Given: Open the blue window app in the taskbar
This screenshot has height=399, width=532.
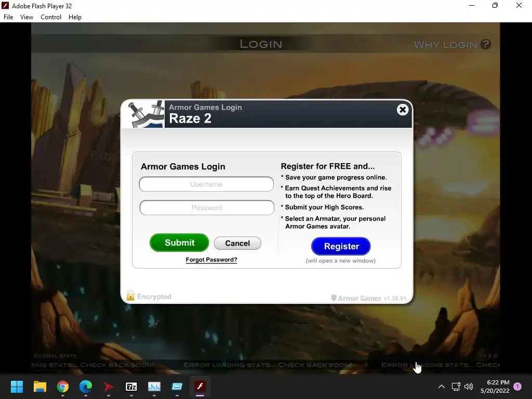Looking at the screenshot, I should pyautogui.click(x=177, y=387).
